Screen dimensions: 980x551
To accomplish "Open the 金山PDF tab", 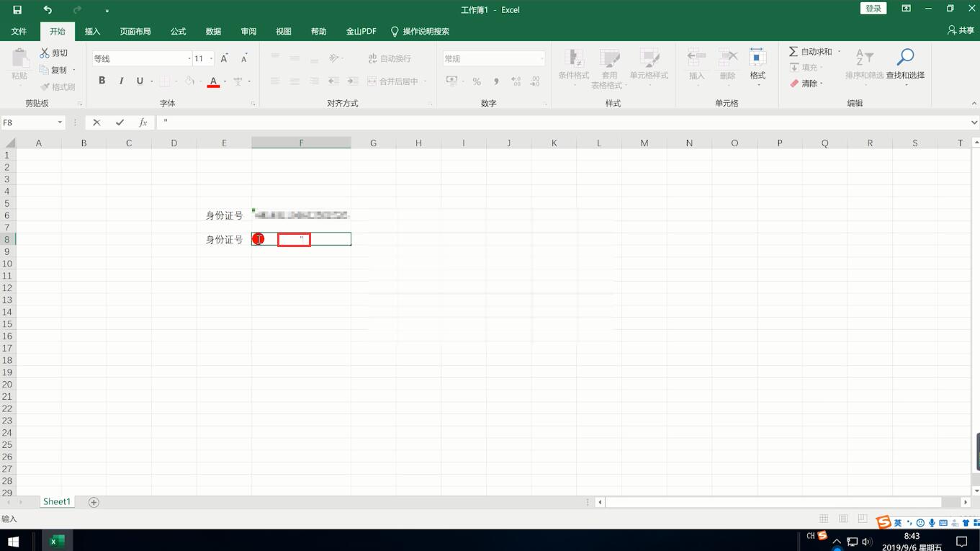I will tap(361, 32).
